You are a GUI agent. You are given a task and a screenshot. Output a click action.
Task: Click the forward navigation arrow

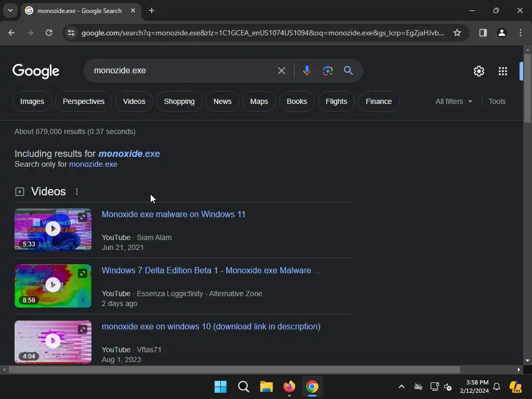click(x=30, y=33)
